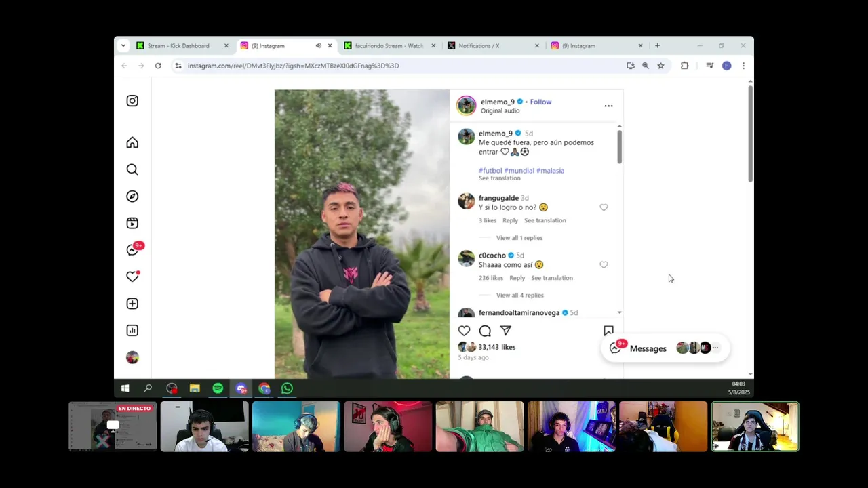Open Windows Start menu

pos(125,388)
